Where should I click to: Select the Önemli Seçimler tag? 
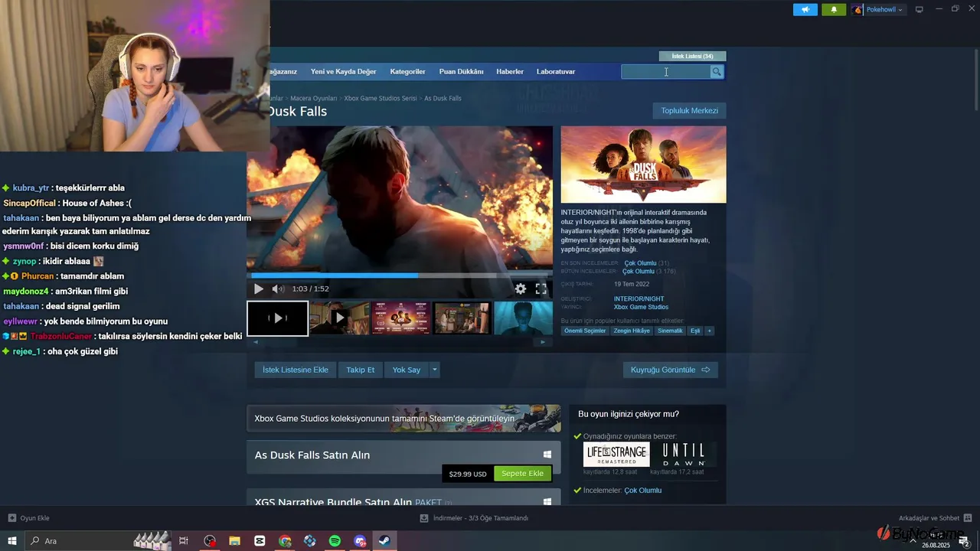tap(586, 331)
